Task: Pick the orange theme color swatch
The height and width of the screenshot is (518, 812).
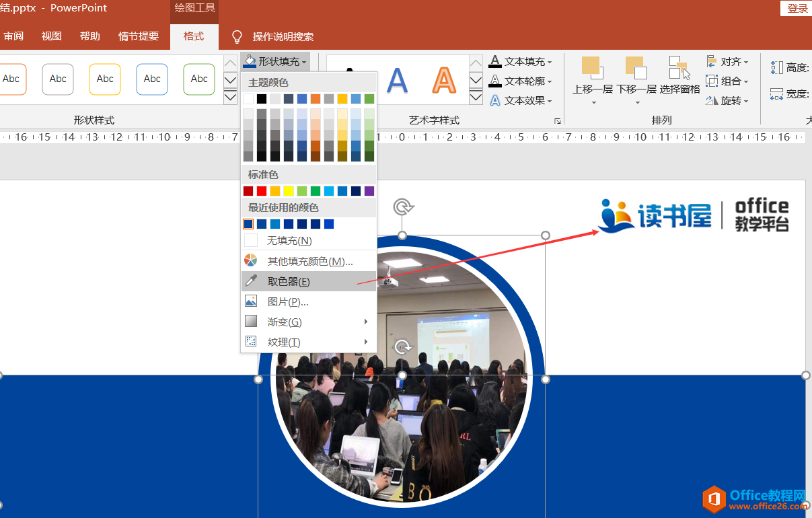Action: [x=316, y=99]
